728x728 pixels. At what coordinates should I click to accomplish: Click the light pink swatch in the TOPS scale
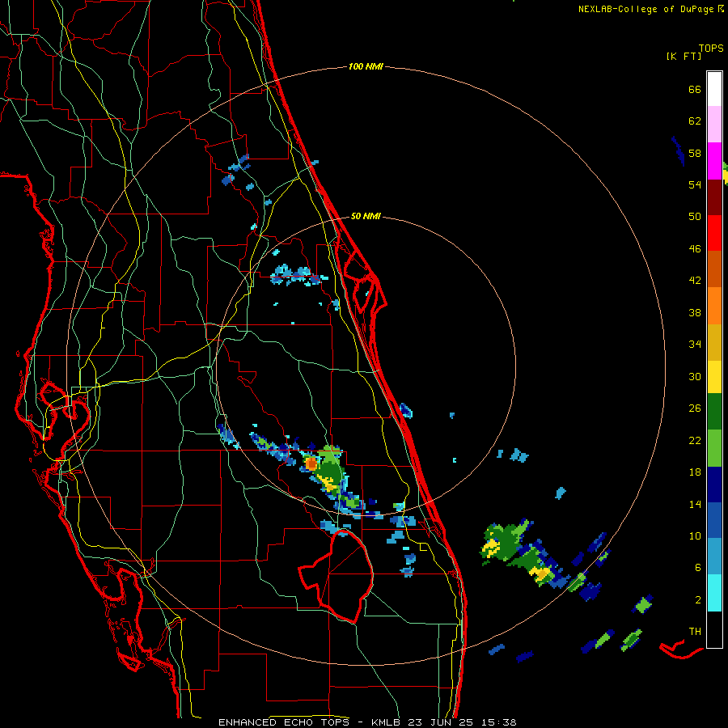click(714, 125)
